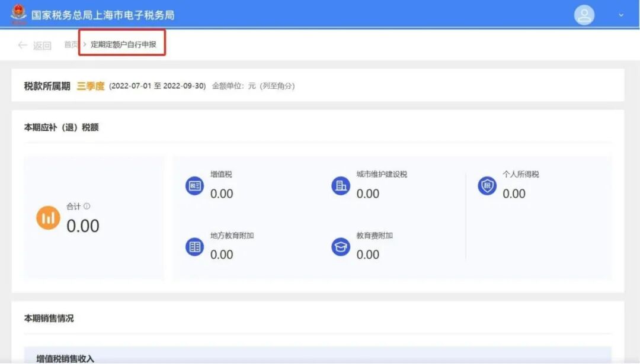Click the 税款所属期 label
The width and height of the screenshot is (640, 364).
[x=47, y=86]
